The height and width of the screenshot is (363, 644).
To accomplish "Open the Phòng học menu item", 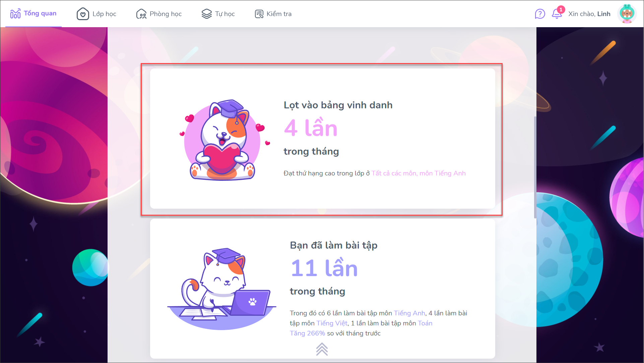I will (x=159, y=14).
